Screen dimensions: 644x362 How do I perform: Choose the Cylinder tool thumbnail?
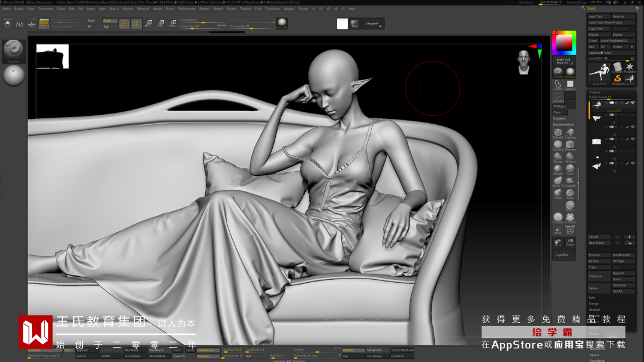[617, 67]
